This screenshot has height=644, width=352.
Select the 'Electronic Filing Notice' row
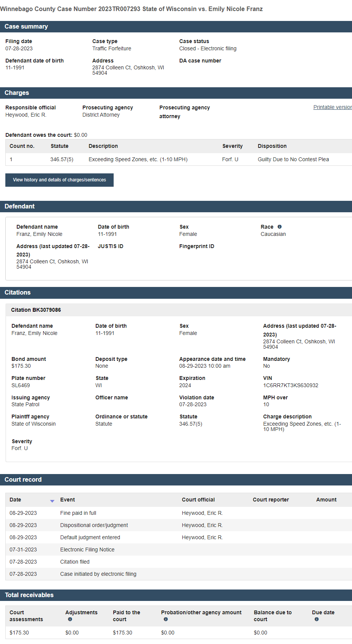click(x=178, y=549)
